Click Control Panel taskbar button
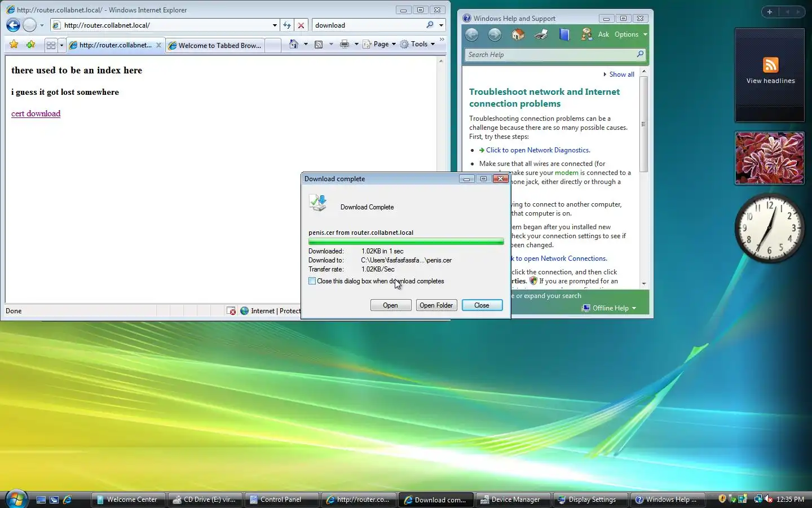This screenshot has width=812, height=508. pyautogui.click(x=281, y=500)
